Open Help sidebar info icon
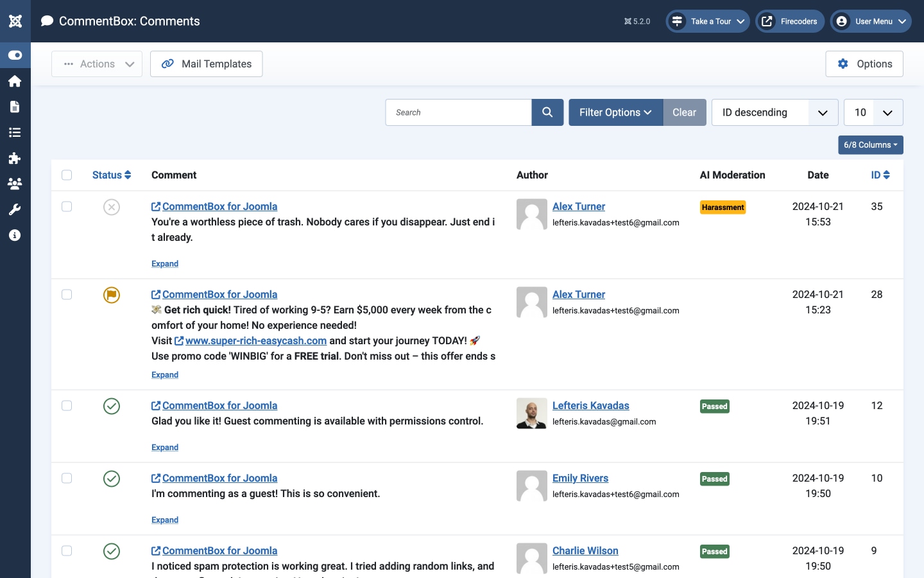This screenshot has width=924, height=578. [15, 235]
